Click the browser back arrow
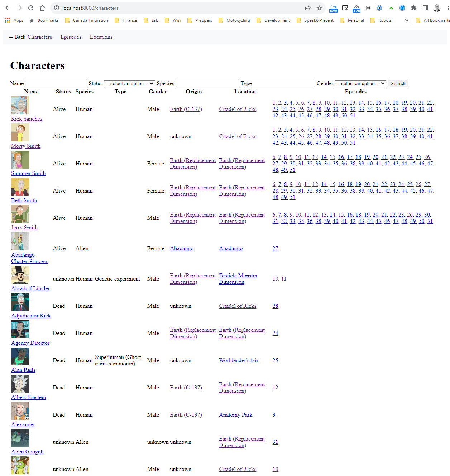Screen dimensions: 450x476 click(x=8, y=8)
